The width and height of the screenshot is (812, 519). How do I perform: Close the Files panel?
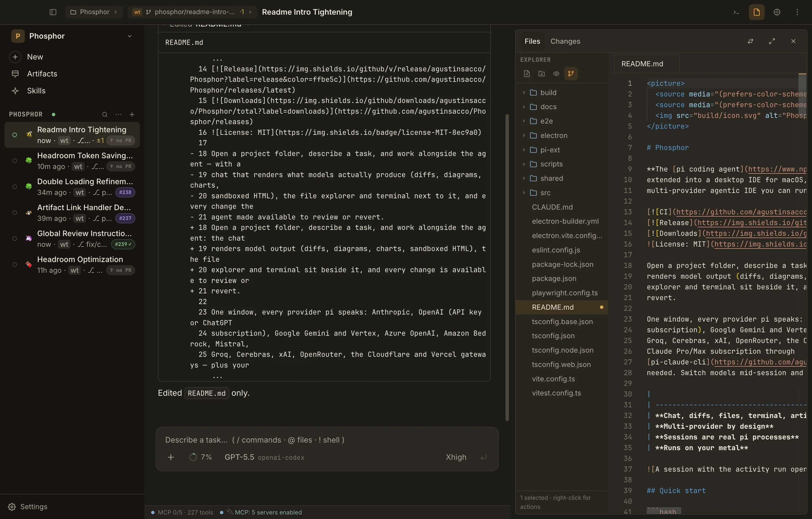(x=793, y=41)
